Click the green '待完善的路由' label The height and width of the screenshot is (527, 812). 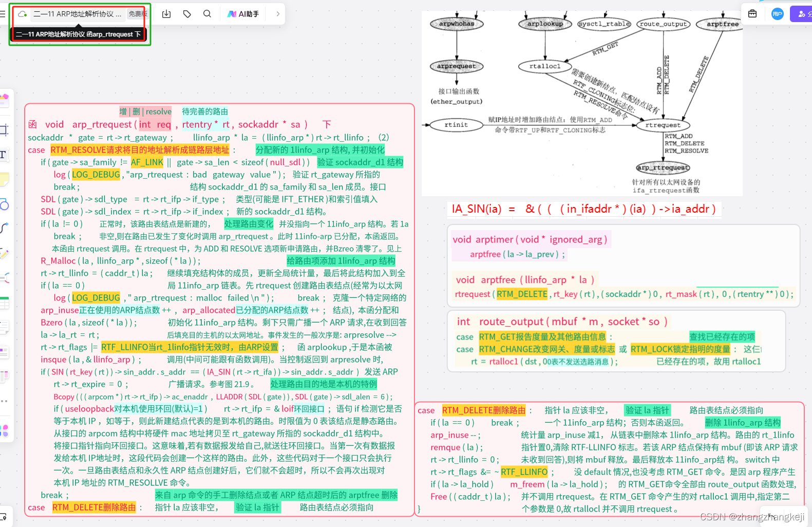[x=205, y=111]
